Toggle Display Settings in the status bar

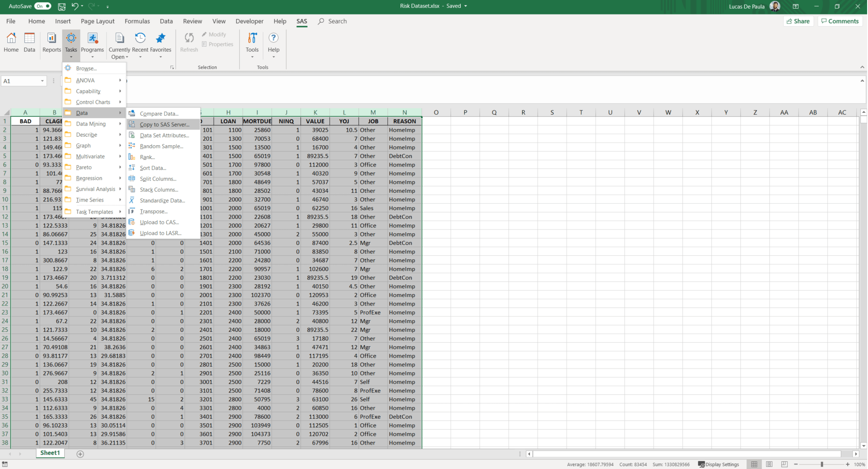coord(719,464)
